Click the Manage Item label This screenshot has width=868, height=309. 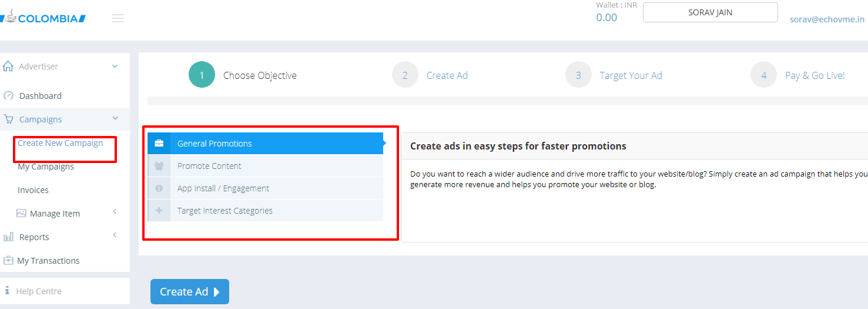point(55,214)
